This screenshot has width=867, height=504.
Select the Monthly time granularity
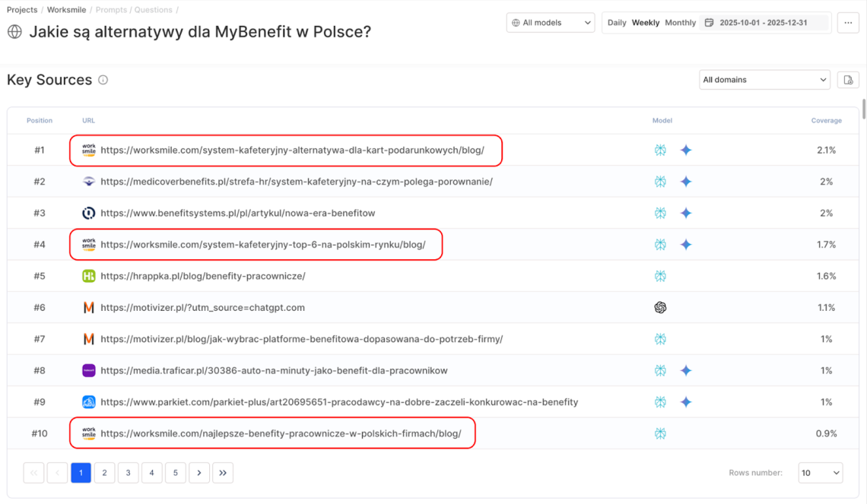click(x=680, y=23)
